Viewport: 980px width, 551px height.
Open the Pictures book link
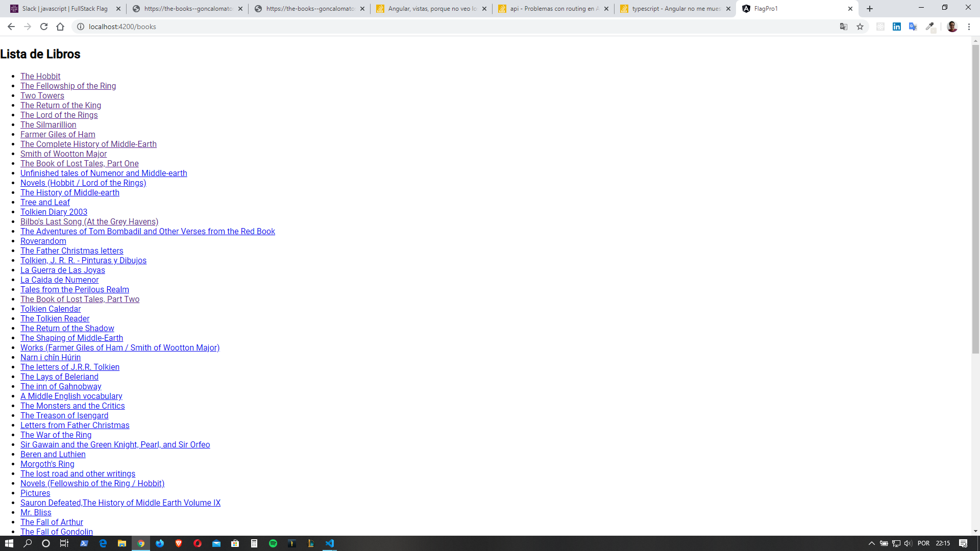pyautogui.click(x=35, y=493)
